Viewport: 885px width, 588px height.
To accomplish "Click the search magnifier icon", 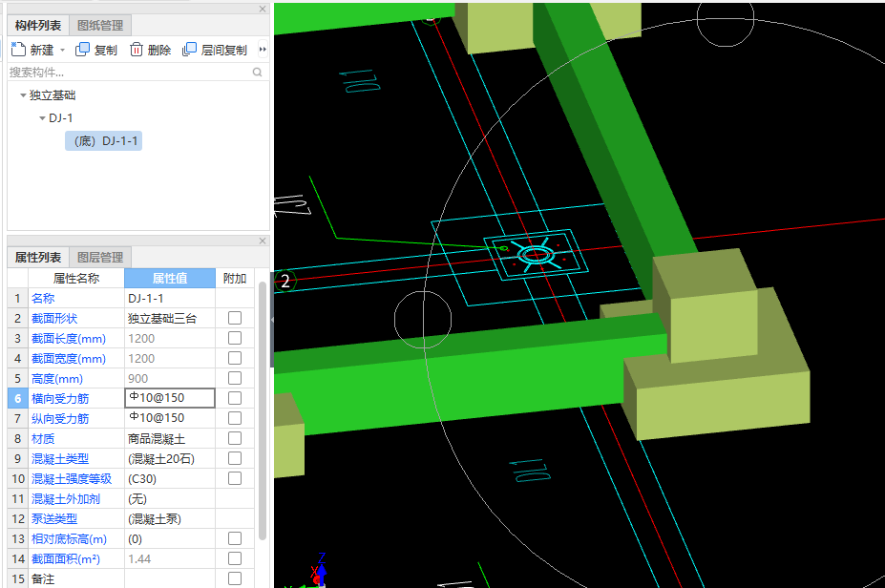I will click(258, 73).
